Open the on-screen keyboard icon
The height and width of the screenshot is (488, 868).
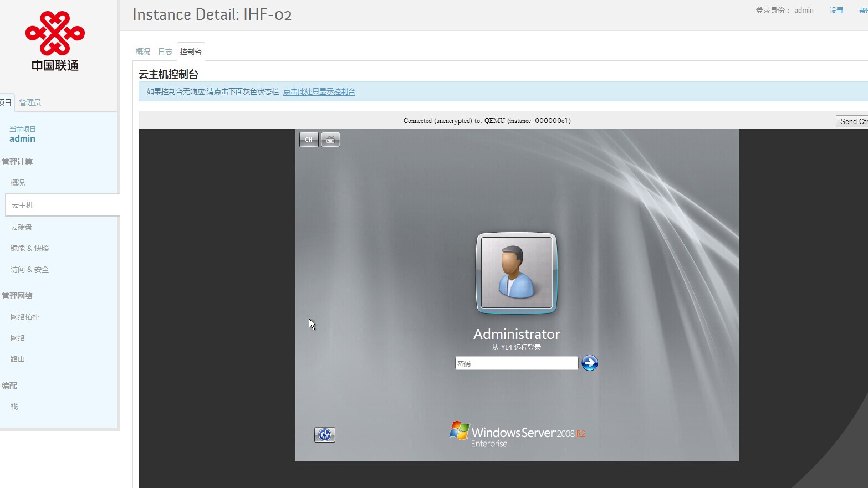tap(330, 140)
